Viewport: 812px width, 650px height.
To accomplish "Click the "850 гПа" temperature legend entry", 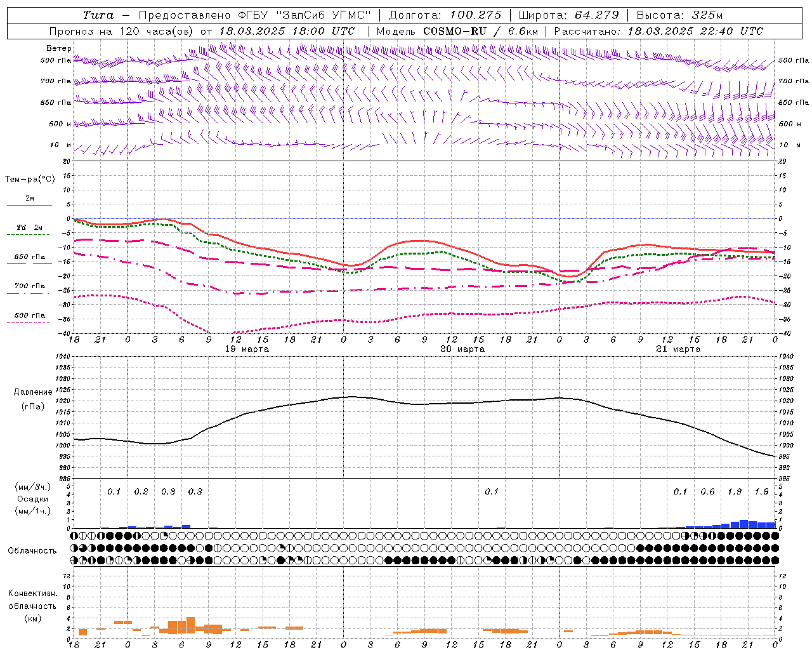I will [29, 257].
